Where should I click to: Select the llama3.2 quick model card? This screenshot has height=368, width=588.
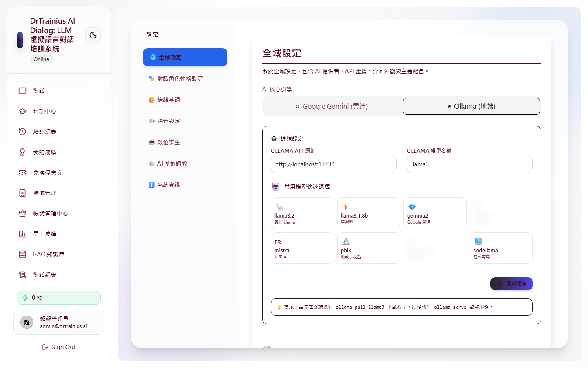(302, 213)
